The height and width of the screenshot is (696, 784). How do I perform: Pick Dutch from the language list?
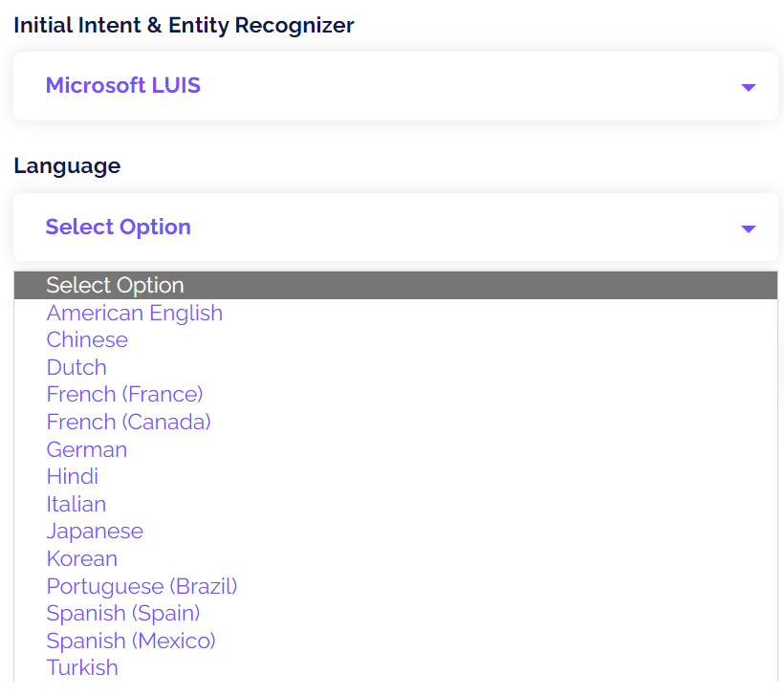click(76, 367)
